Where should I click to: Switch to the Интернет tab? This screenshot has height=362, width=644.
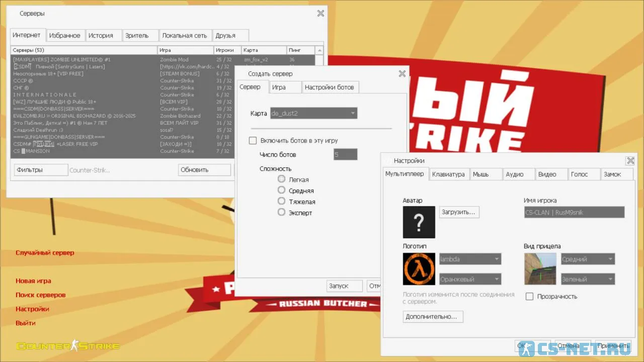click(28, 35)
